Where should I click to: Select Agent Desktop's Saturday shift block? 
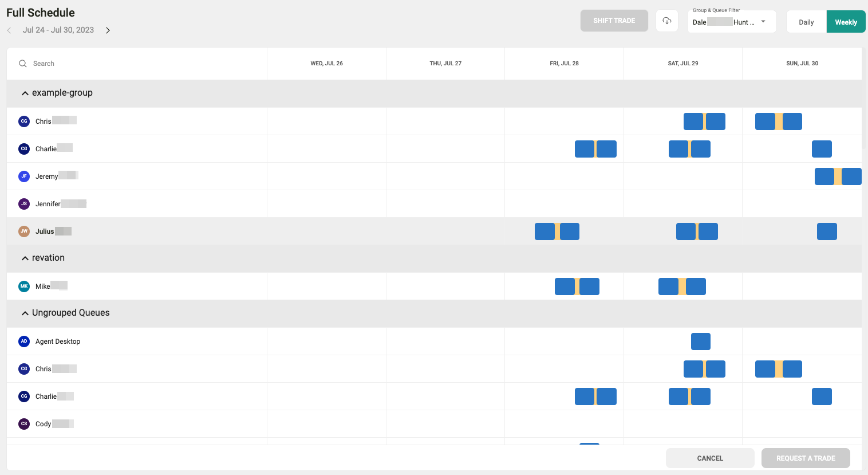click(700, 341)
